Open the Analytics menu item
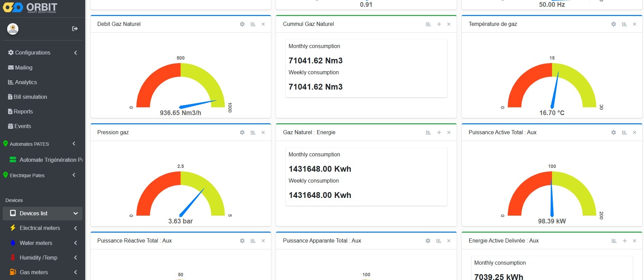 [x=26, y=82]
